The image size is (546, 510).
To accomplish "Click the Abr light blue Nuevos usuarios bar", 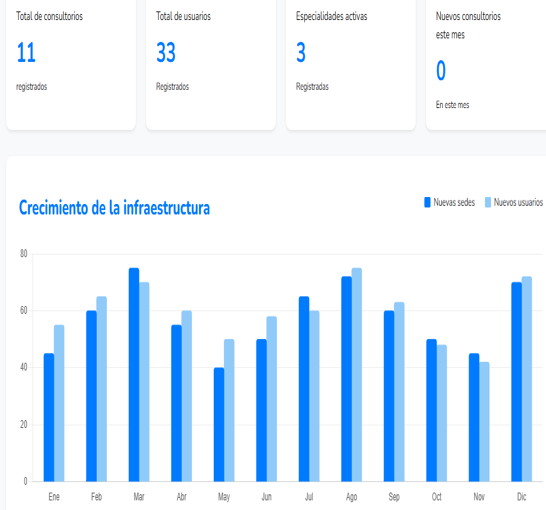I will coord(187,396).
